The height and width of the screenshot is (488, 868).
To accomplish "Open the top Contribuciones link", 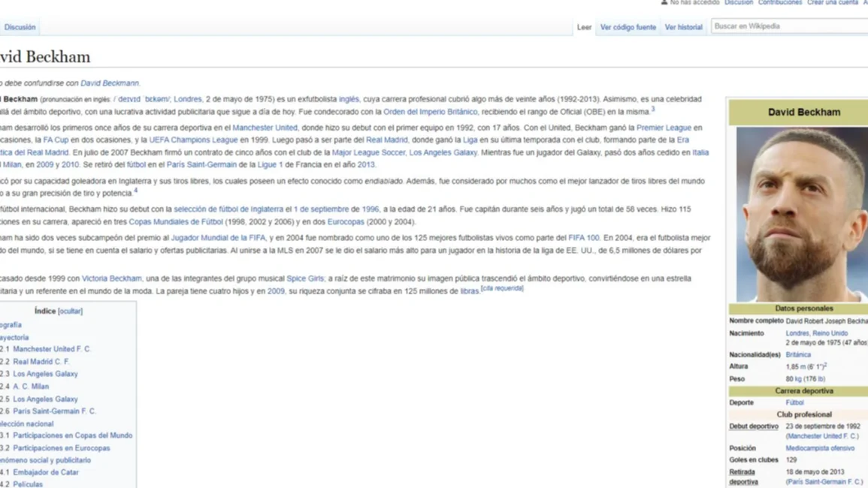I will 780,3.
